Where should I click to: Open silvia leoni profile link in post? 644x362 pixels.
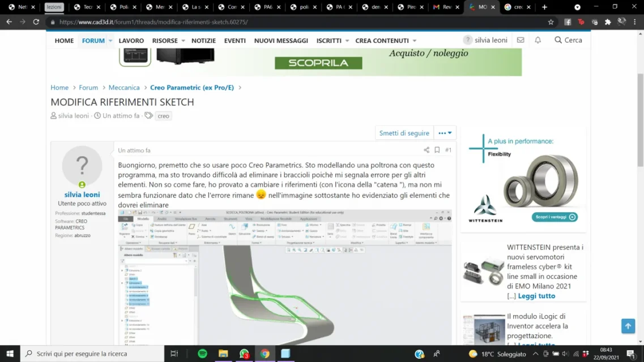[x=82, y=195]
